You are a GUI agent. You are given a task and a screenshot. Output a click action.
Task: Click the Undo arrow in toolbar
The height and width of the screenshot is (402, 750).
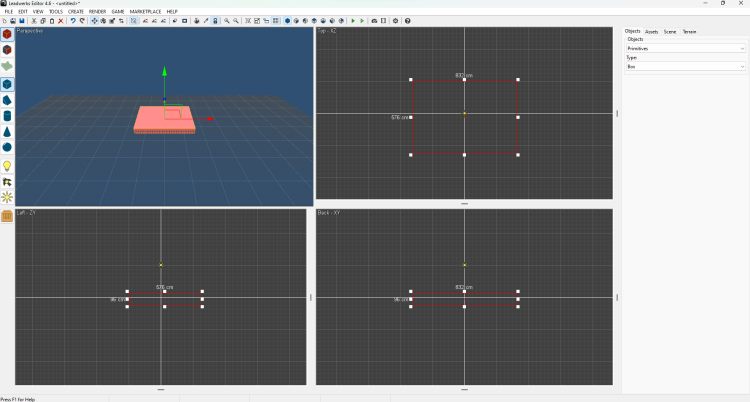click(73, 20)
